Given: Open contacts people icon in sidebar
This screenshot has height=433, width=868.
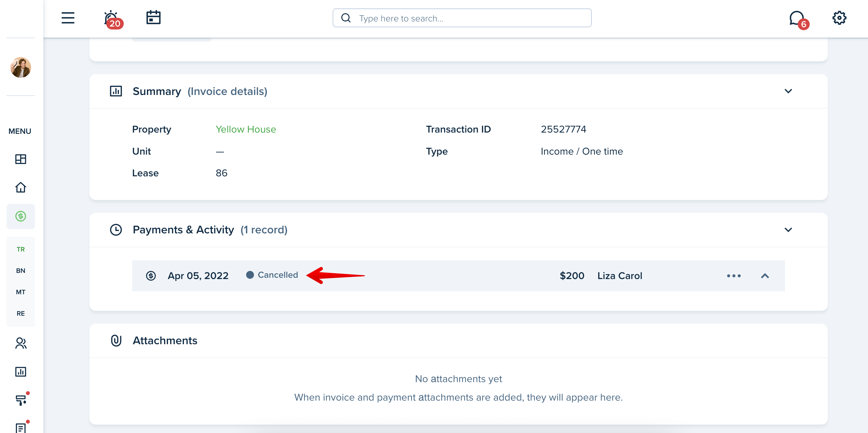Looking at the screenshot, I should (x=20, y=343).
